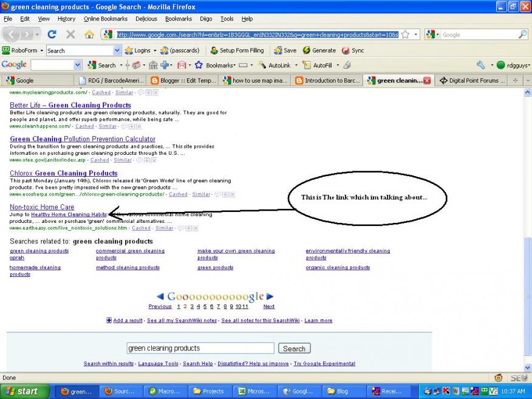
Task: Open the Non-toxic Home Care result
Action: [x=42, y=207]
